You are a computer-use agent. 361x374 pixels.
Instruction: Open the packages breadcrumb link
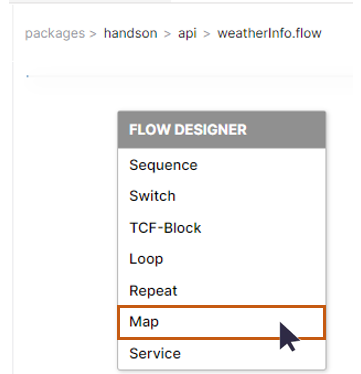(x=55, y=34)
